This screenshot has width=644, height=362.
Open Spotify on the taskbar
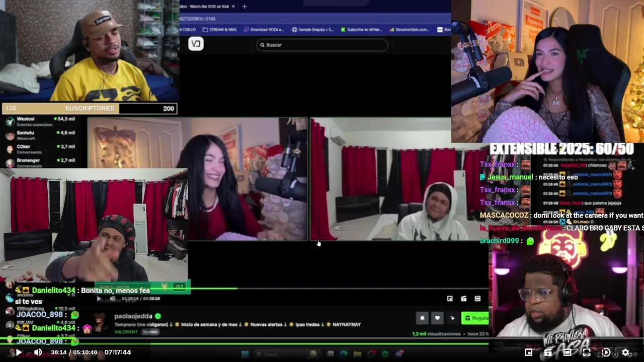tap(385, 354)
